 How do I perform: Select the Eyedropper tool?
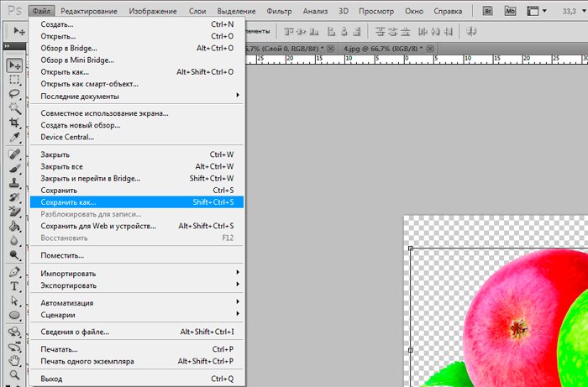[x=14, y=137]
